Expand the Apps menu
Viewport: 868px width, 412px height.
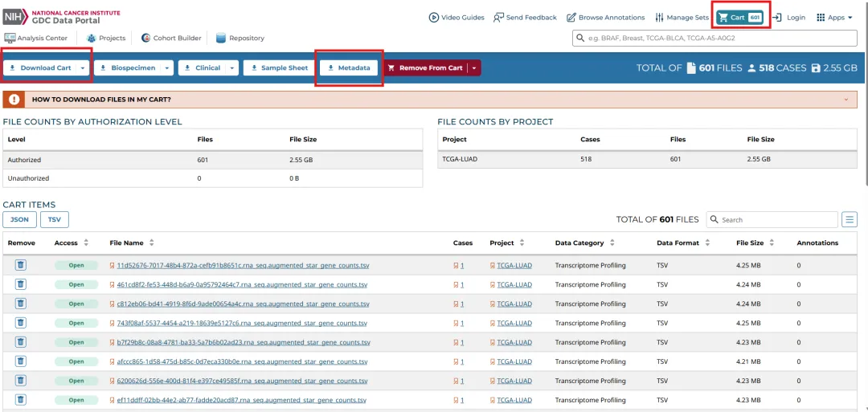834,18
